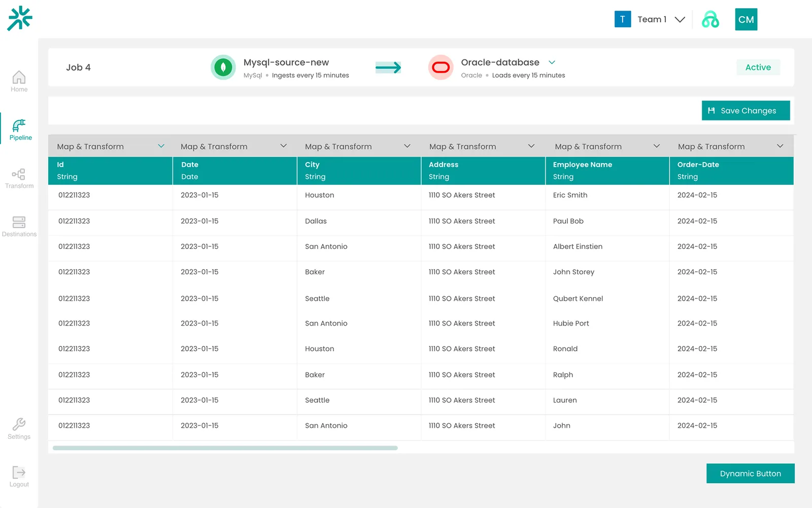Click the Oracle-database red destination icon
812x508 pixels.
click(441, 67)
